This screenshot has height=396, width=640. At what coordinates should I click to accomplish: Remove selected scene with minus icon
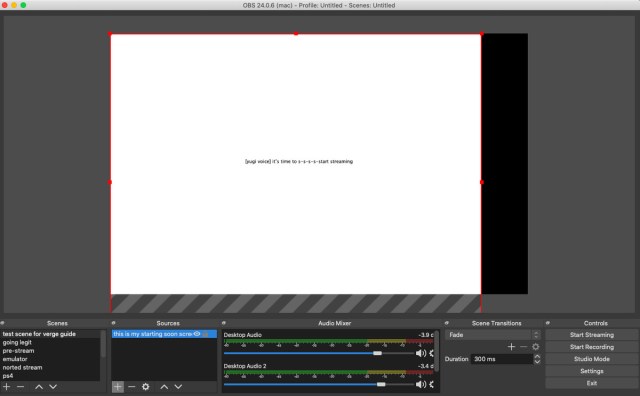click(21, 387)
